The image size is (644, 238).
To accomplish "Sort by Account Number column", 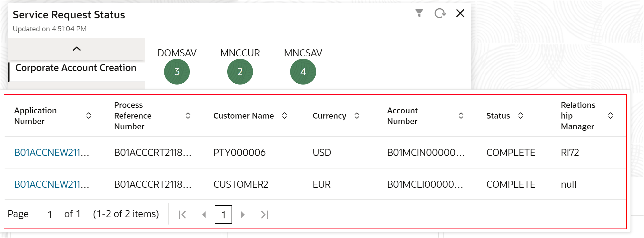I will click(x=461, y=116).
